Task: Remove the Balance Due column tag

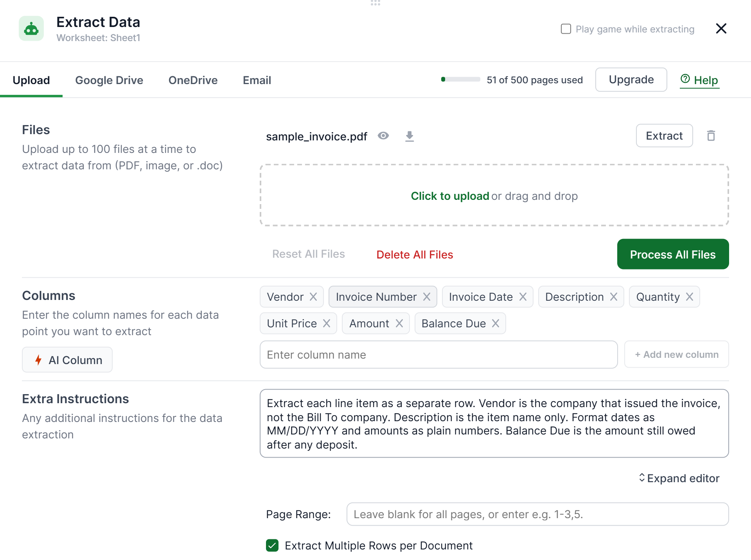Action: pyautogui.click(x=496, y=323)
